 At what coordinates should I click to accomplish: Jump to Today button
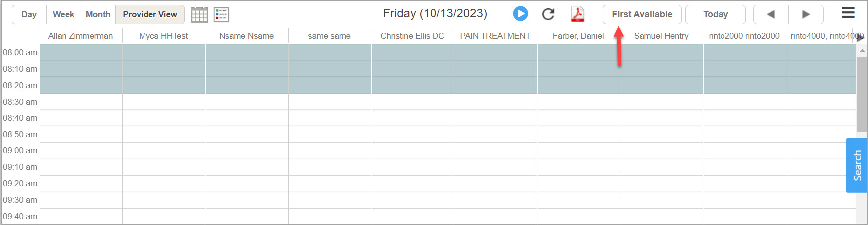[x=715, y=14]
